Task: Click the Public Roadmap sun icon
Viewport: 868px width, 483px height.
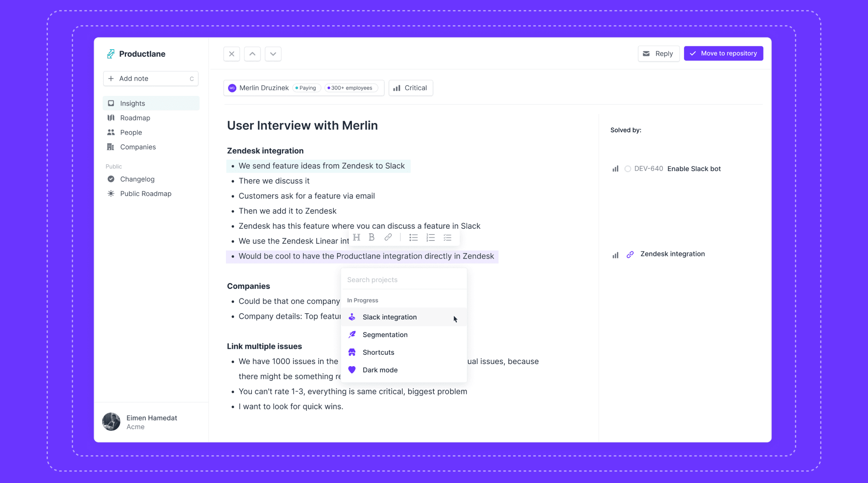Action: point(111,193)
